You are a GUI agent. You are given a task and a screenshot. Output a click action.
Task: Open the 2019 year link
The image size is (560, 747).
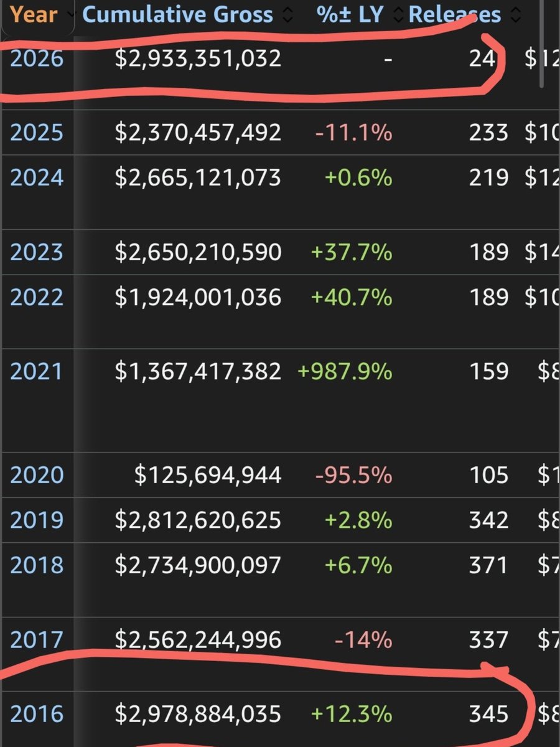tap(37, 520)
